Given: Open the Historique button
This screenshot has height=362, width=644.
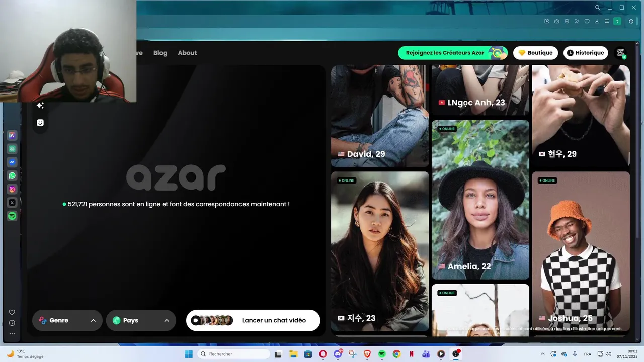Looking at the screenshot, I should (x=586, y=53).
